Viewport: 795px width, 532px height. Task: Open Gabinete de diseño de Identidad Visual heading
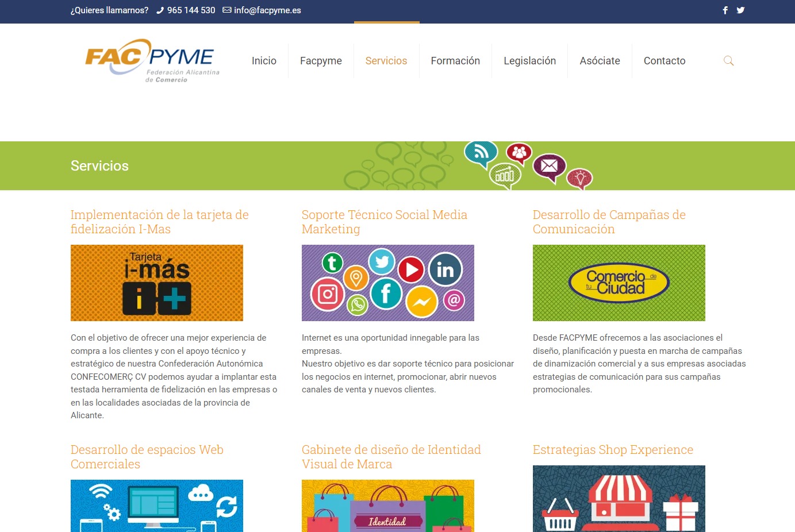pos(391,457)
